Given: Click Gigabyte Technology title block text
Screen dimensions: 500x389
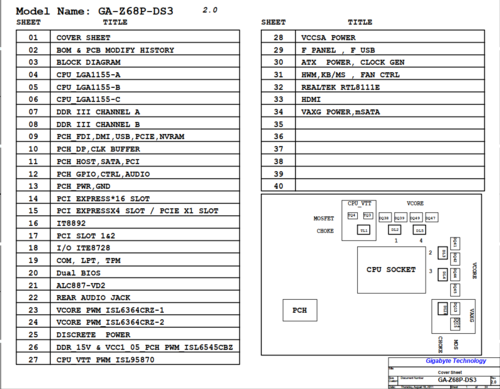Looking at the screenshot, I should [456, 361].
